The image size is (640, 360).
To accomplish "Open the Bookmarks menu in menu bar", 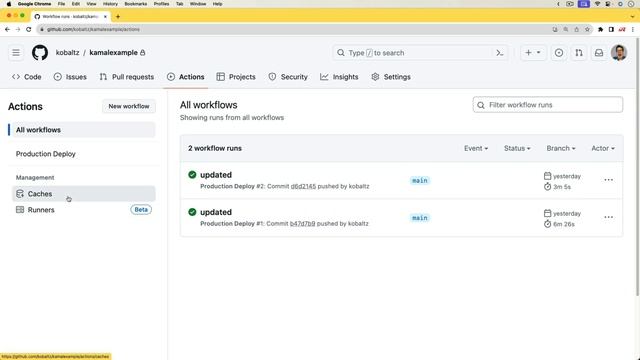I will click(x=136, y=4).
